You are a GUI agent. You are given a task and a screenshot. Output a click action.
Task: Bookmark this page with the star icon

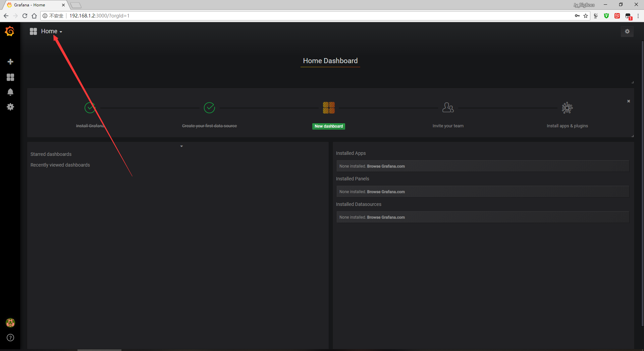click(586, 16)
